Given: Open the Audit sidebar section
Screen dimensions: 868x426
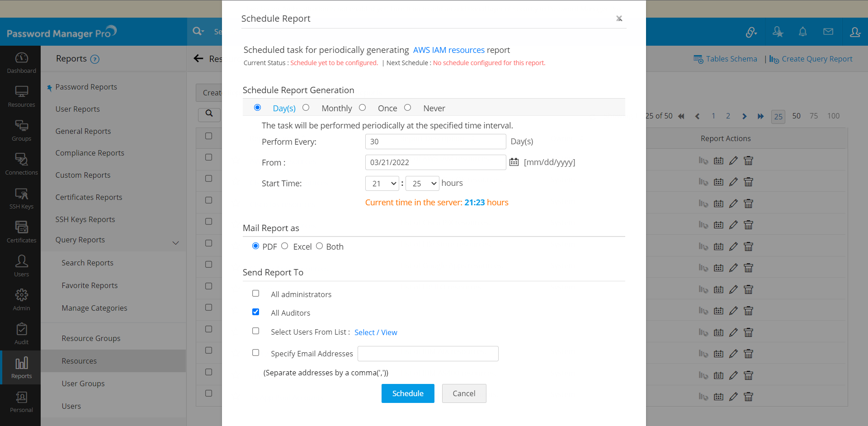Looking at the screenshot, I should pos(21,334).
